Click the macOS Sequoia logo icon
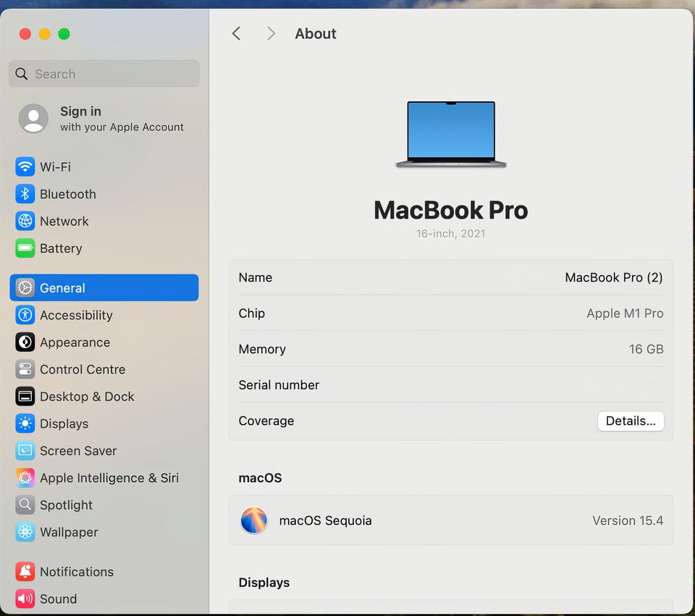The width and height of the screenshot is (695, 616). (x=254, y=520)
